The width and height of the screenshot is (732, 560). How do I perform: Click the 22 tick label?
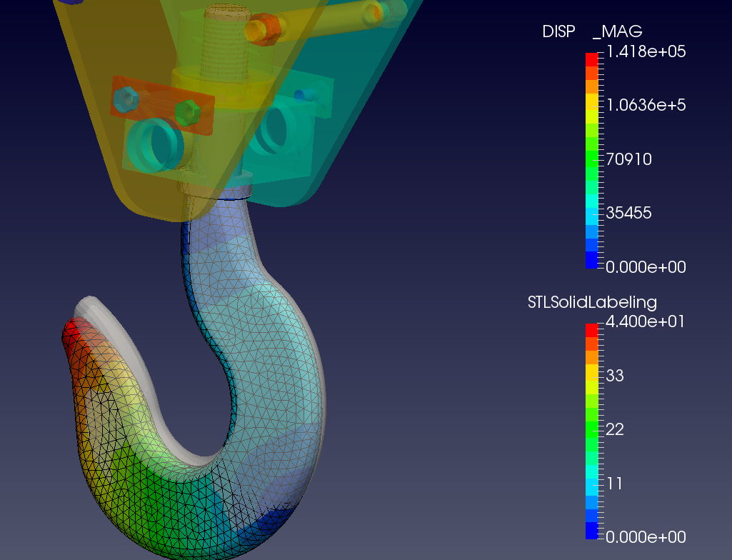tap(614, 429)
